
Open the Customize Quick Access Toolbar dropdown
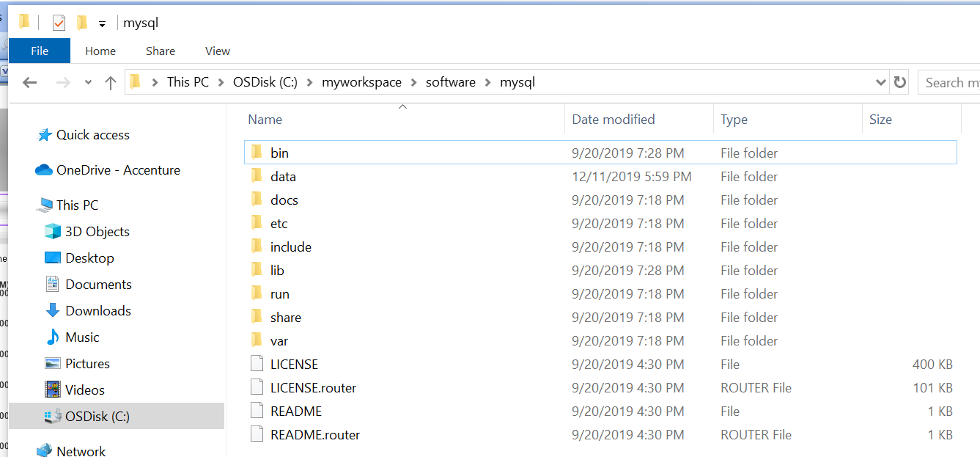point(103,24)
